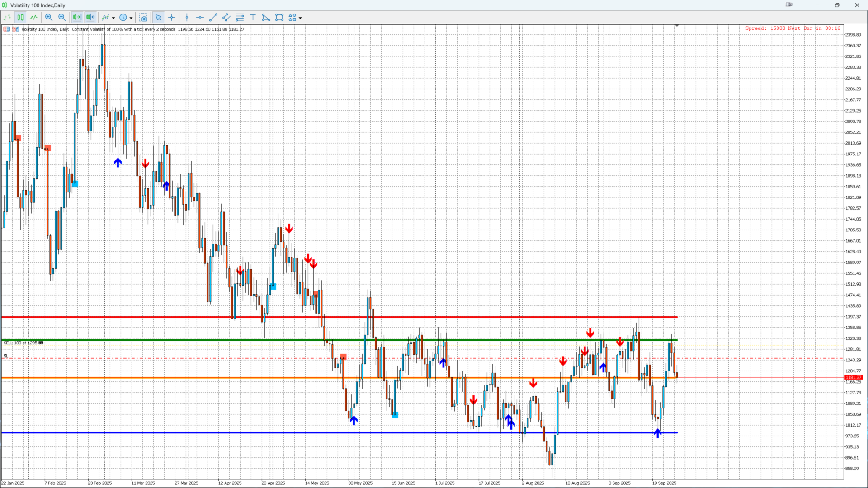Toggle candlestick chart mode
The width and height of the screenshot is (868, 488).
20,18
